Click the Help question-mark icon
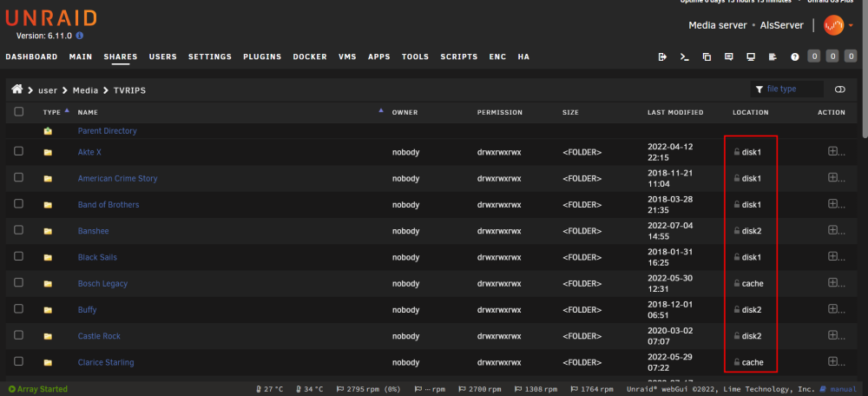Viewport: 868px width, 396px height. (795, 56)
